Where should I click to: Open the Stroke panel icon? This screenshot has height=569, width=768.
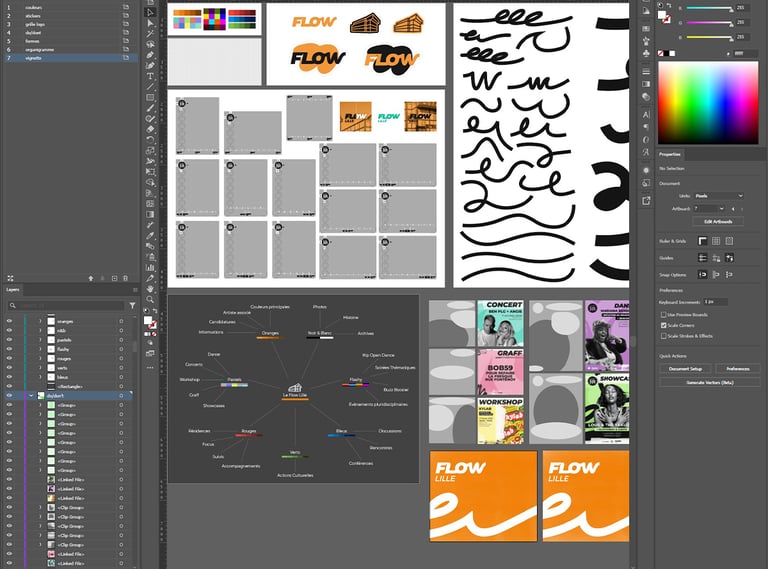click(x=646, y=71)
